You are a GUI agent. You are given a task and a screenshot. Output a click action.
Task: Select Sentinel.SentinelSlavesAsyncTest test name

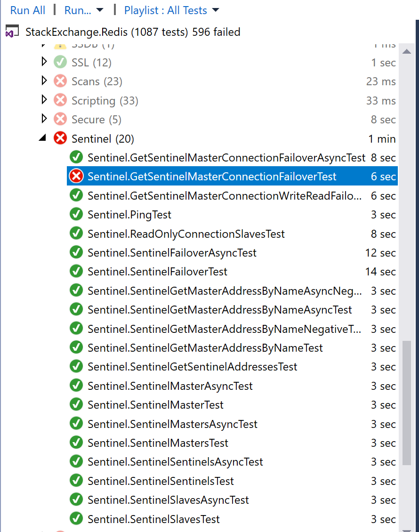point(168,500)
